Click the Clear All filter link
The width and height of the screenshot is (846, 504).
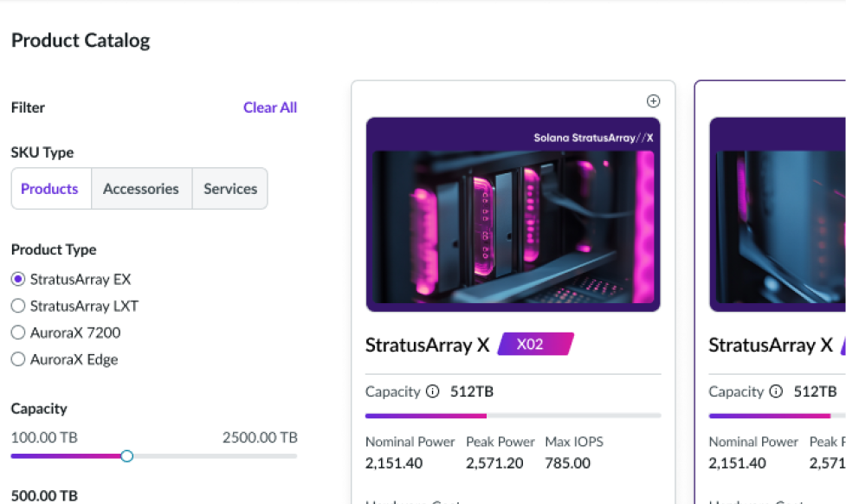pyautogui.click(x=270, y=107)
